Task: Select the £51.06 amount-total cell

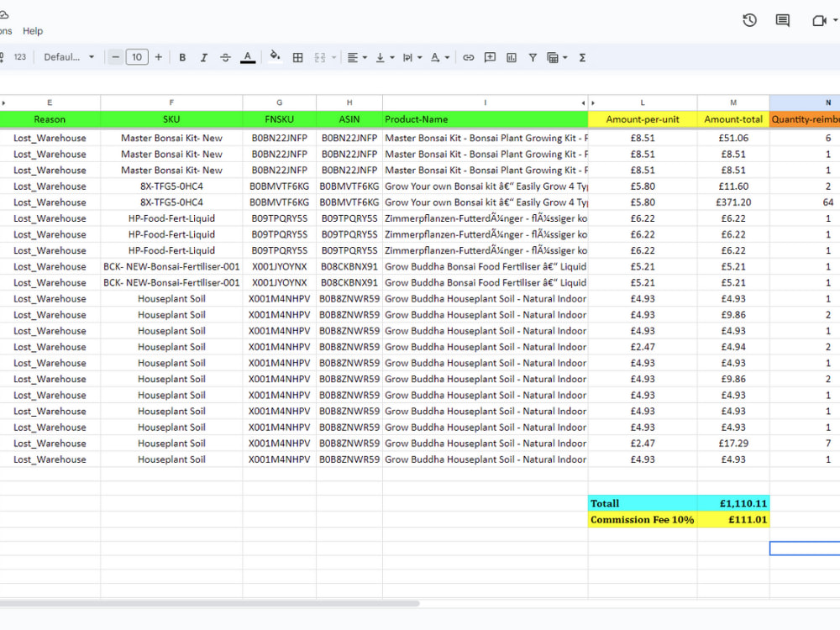Action: point(733,139)
